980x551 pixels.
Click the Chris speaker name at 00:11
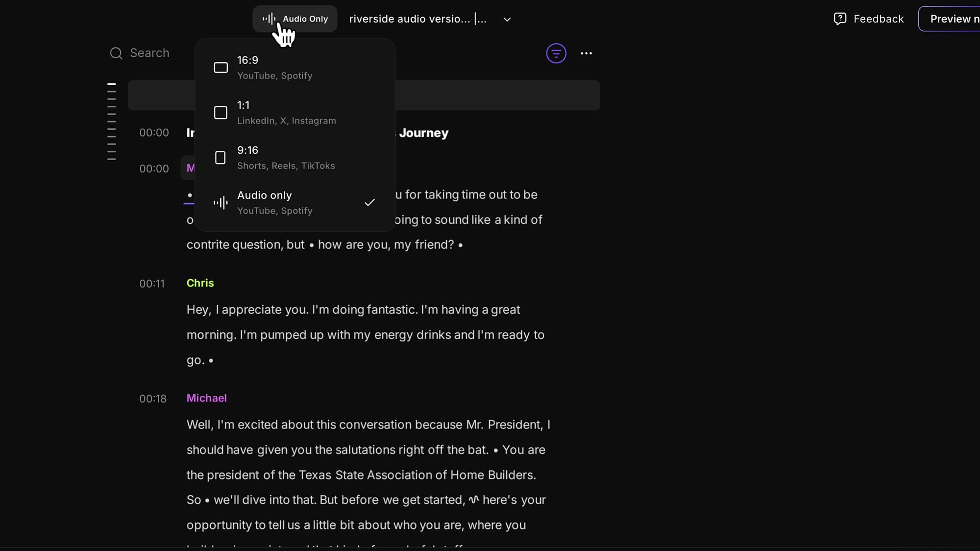(x=200, y=283)
